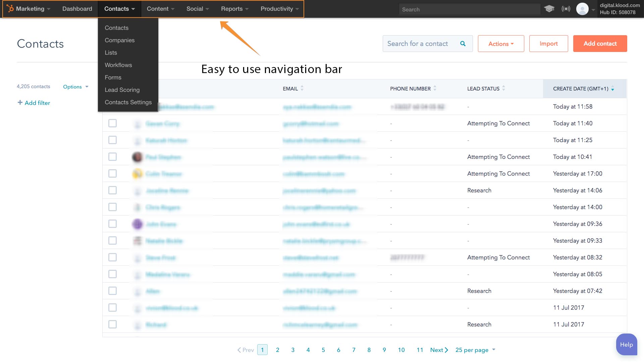Check the box for the 11:40 contact row
The height and width of the screenshot is (362, 644).
pos(112,123)
